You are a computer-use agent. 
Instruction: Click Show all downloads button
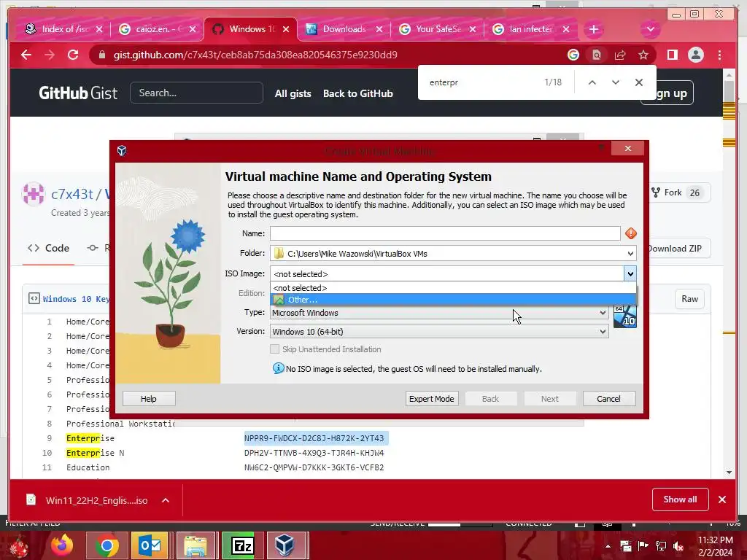point(680,499)
